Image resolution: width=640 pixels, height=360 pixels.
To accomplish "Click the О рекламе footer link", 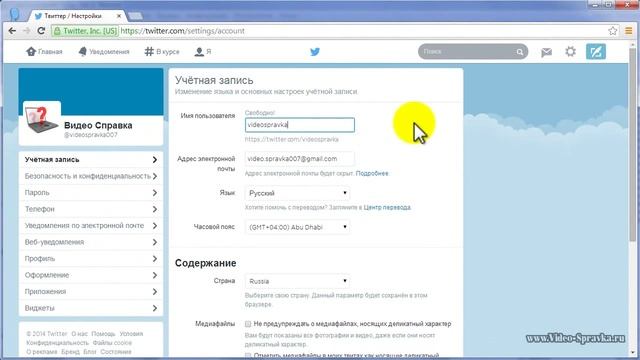I will [42, 352].
